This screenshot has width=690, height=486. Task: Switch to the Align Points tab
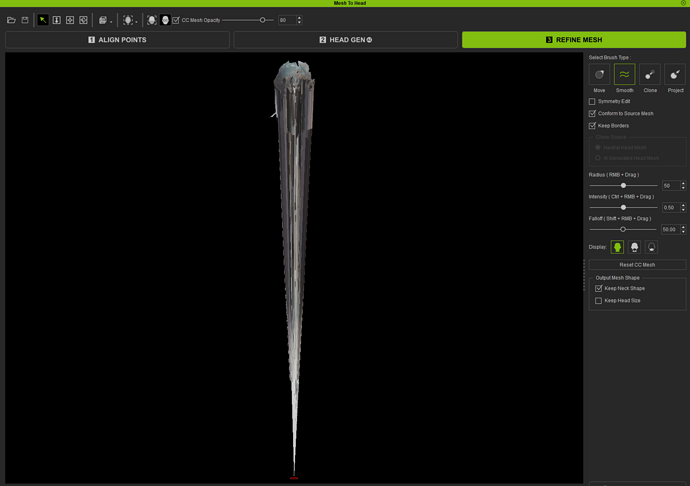pyautogui.click(x=117, y=40)
